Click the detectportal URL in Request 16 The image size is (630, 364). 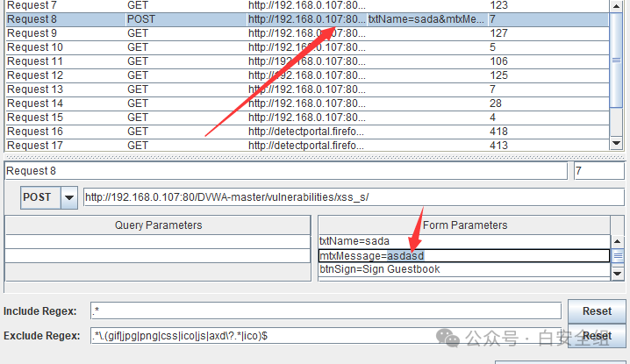306,132
